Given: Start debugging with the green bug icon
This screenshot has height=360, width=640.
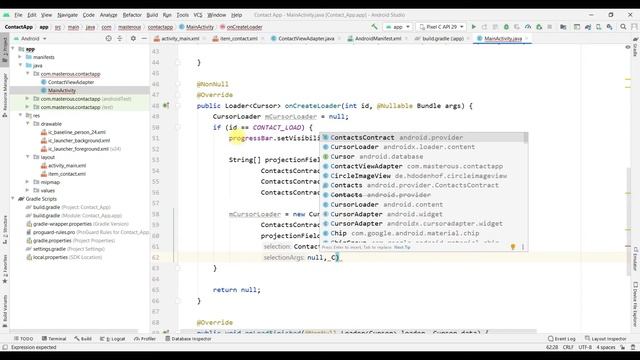Looking at the screenshot, I should 506,27.
